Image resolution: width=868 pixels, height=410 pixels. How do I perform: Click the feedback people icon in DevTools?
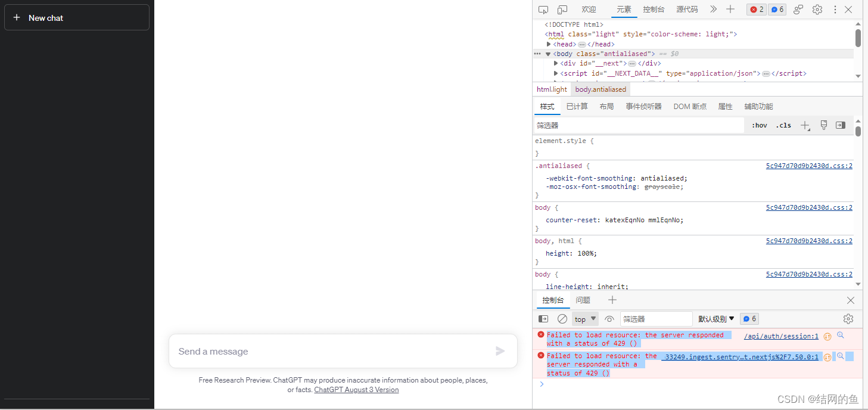[x=798, y=10]
